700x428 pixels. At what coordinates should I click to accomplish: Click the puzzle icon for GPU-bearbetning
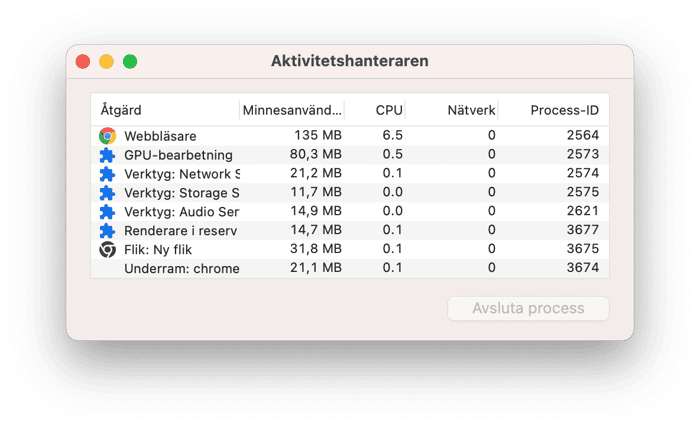click(107, 155)
